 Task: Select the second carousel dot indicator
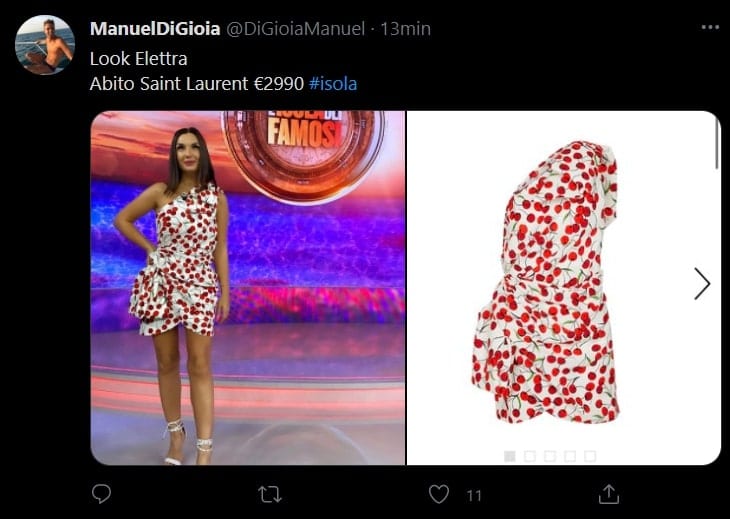(x=530, y=456)
